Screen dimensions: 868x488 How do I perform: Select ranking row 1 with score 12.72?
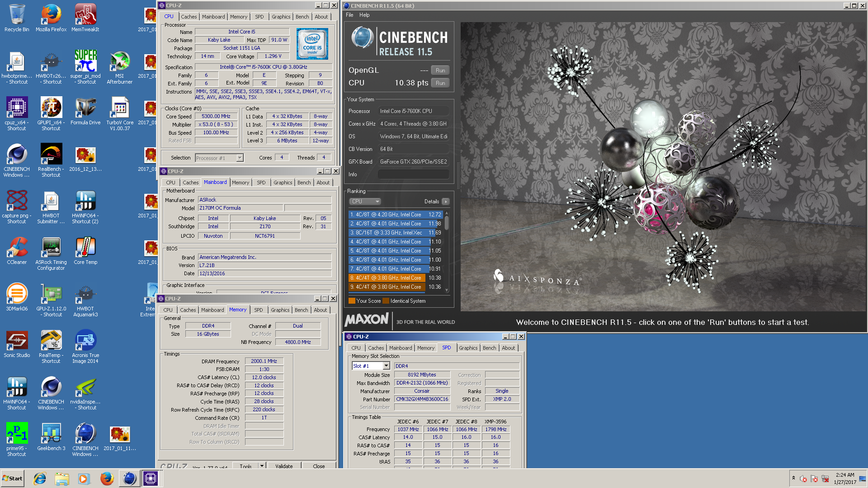coord(395,215)
